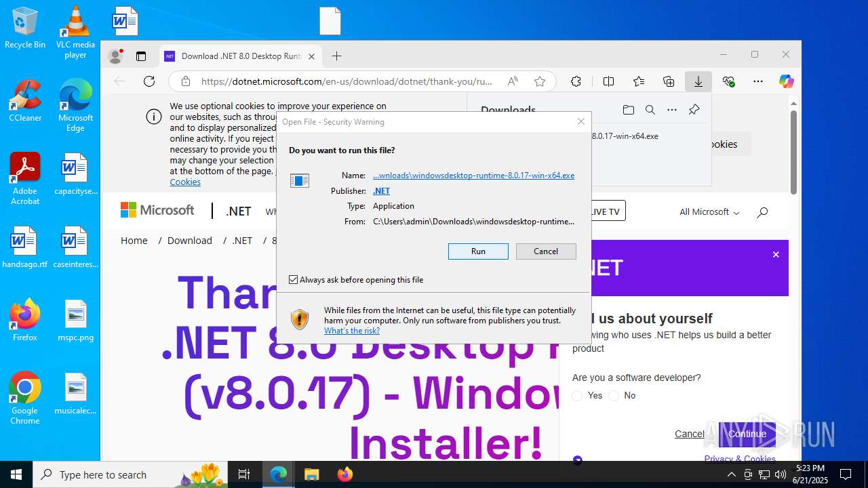This screenshot has height=488, width=868.
Task: Open File Explorer from taskbar
Action: pyautogui.click(x=311, y=474)
